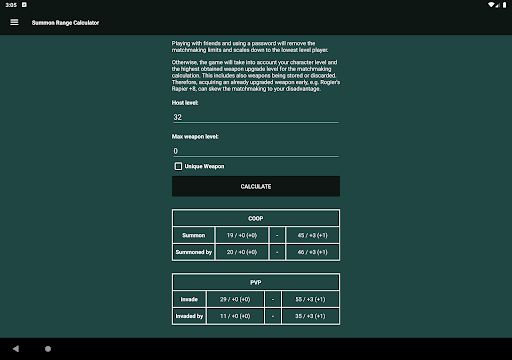Click the Summon lower range value cell

click(x=242, y=235)
